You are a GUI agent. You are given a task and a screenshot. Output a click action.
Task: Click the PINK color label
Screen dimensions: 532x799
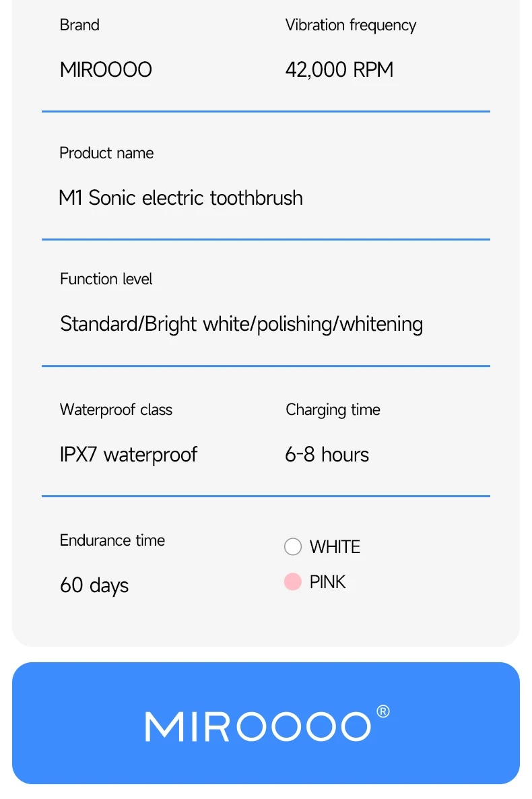pos(327,582)
